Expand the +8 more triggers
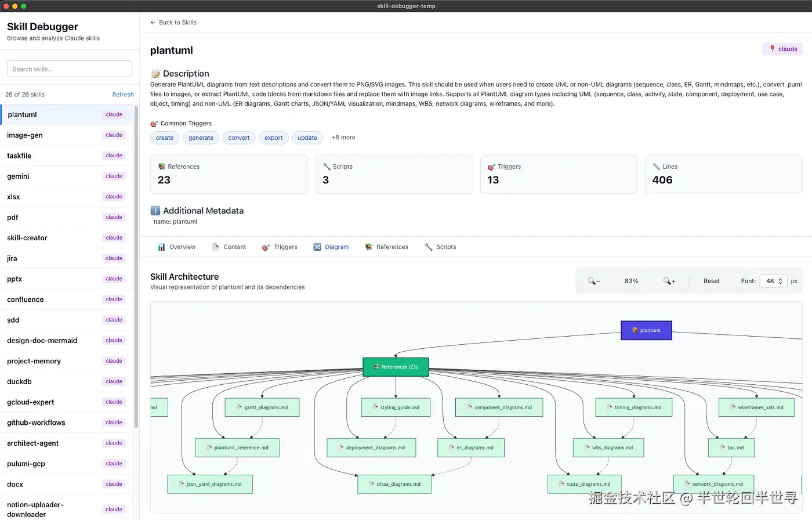Image resolution: width=812 pixels, height=520 pixels. coord(343,138)
